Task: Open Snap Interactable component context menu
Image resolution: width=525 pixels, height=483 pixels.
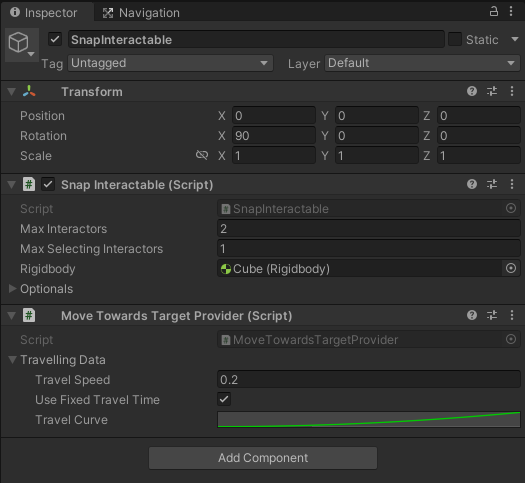Action: click(x=512, y=184)
